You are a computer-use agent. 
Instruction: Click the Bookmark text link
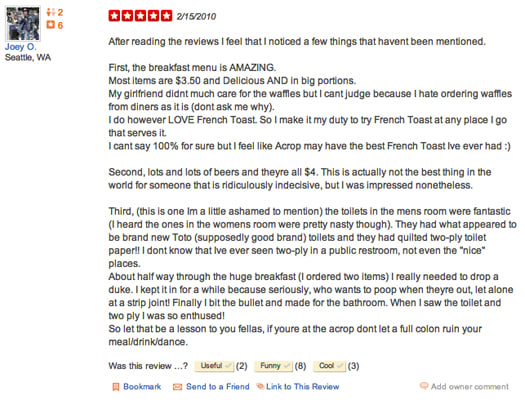(x=142, y=387)
